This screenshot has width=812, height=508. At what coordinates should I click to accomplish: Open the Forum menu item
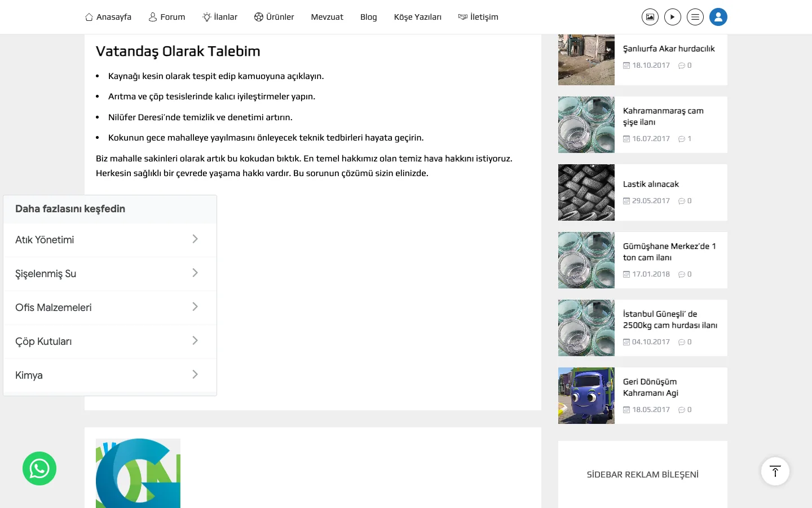tap(167, 17)
